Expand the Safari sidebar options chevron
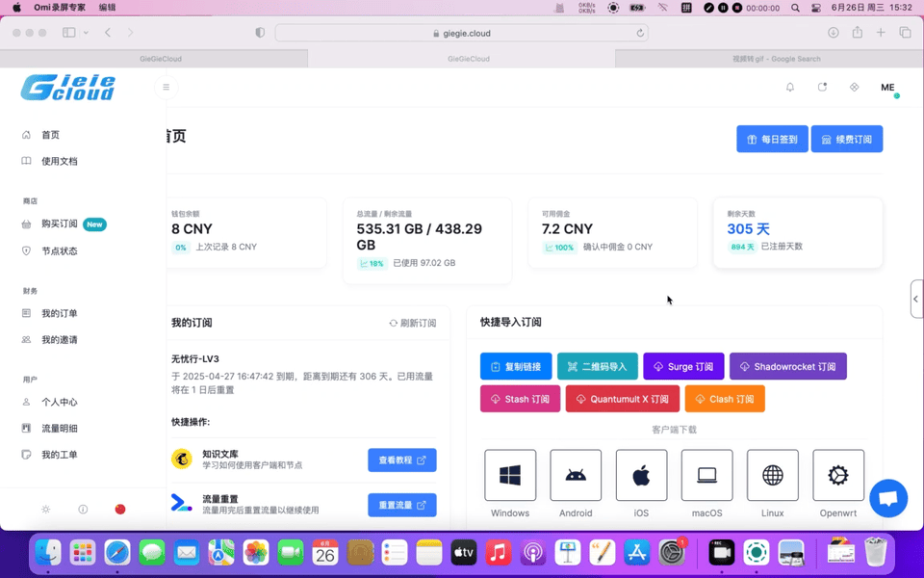924x578 pixels. (86, 33)
